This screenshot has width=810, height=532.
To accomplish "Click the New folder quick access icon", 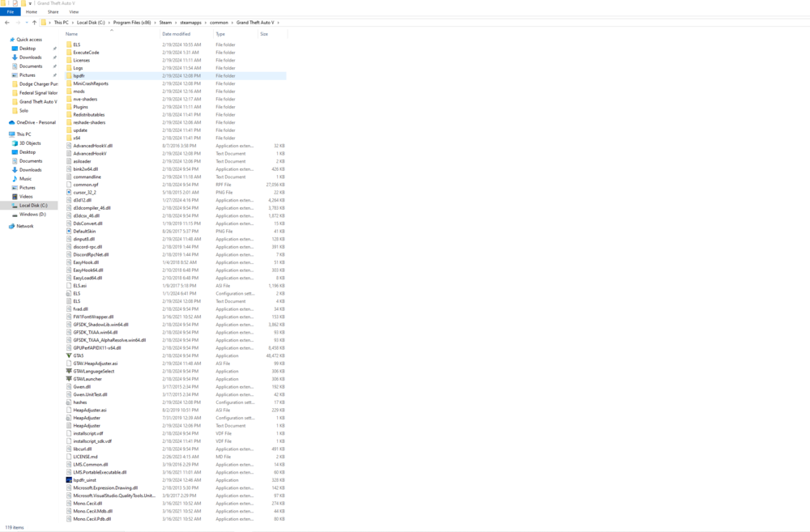I will 23,3.
